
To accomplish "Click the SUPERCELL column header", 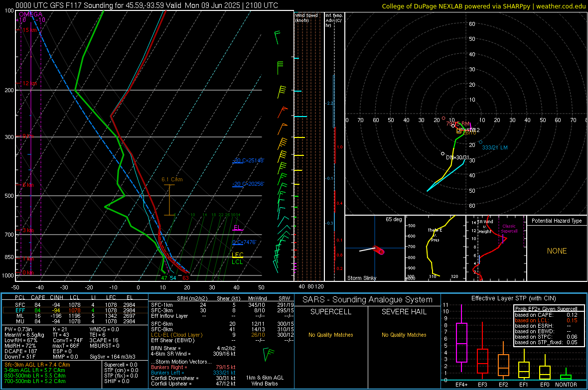I will (x=331, y=312).
